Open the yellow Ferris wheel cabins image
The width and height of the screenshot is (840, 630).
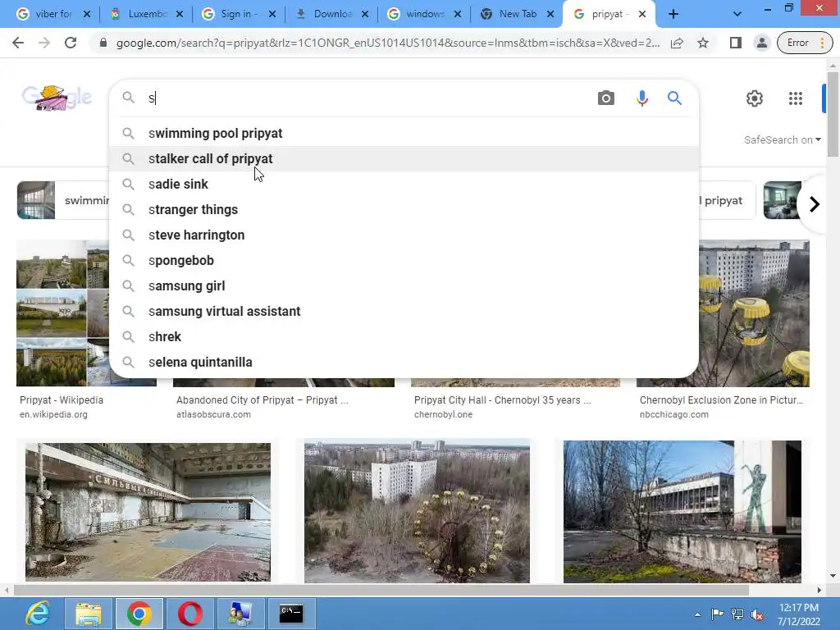[x=755, y=313]
